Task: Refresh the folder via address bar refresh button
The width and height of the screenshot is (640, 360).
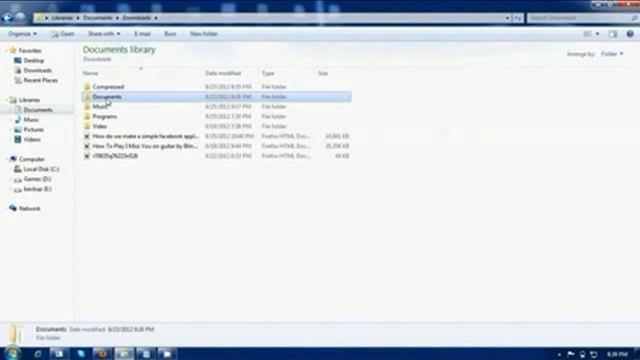Action: click(x=518, y=18)
